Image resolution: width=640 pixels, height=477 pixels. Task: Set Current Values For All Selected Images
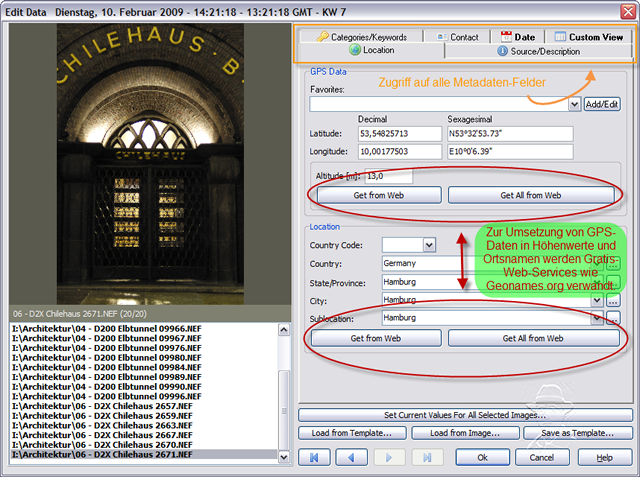point(465,415)
